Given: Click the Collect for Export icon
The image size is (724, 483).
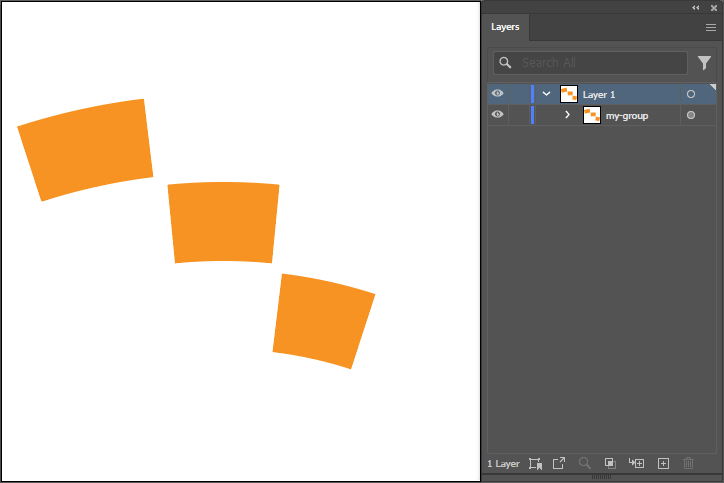Looking at the screenshot, I should 535,464.
